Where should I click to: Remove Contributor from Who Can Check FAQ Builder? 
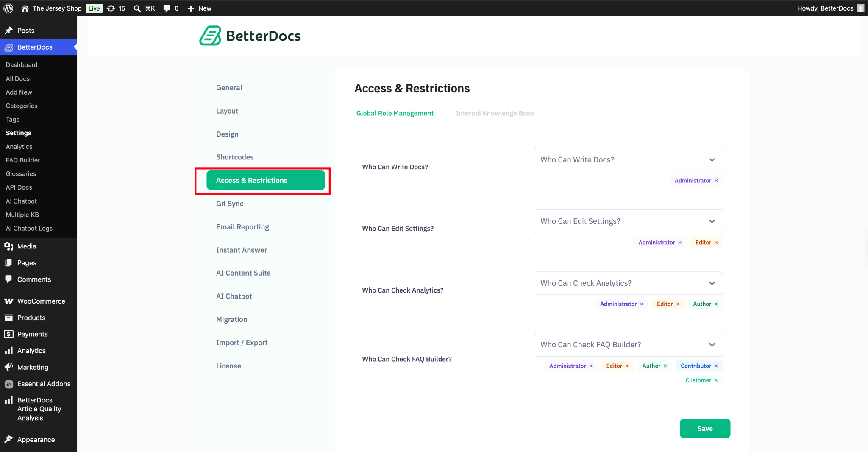[716, 366]
